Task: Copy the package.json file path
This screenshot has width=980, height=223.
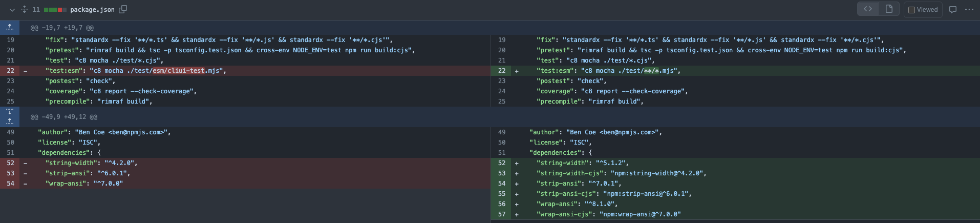Action: point(123,9)
